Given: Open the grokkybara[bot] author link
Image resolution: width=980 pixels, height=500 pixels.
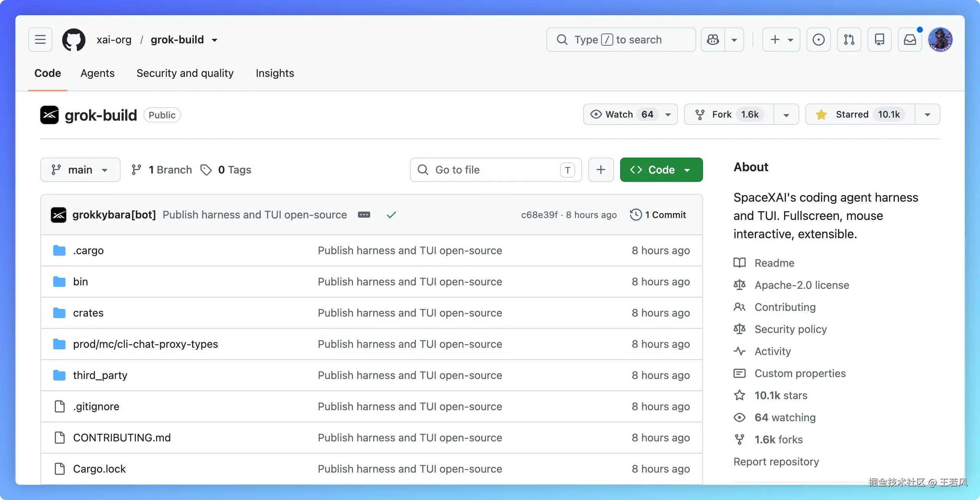Looking at the screenshot, I should [x=114, y=215].
